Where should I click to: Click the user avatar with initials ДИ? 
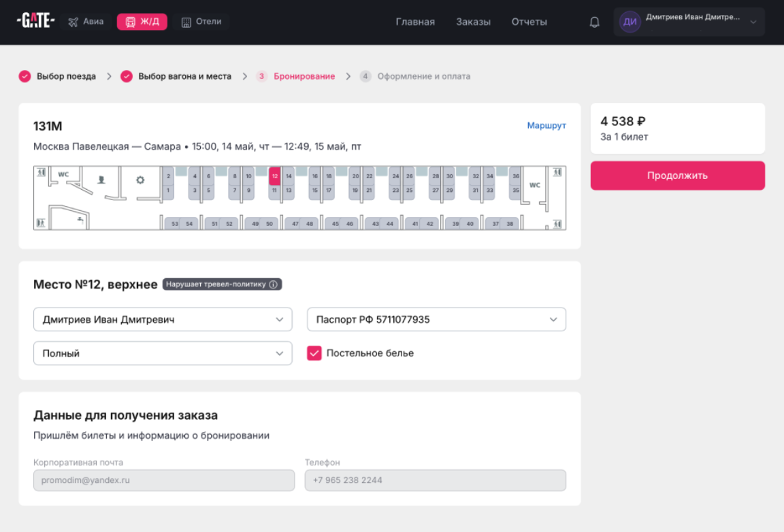(x=630, y=22)
